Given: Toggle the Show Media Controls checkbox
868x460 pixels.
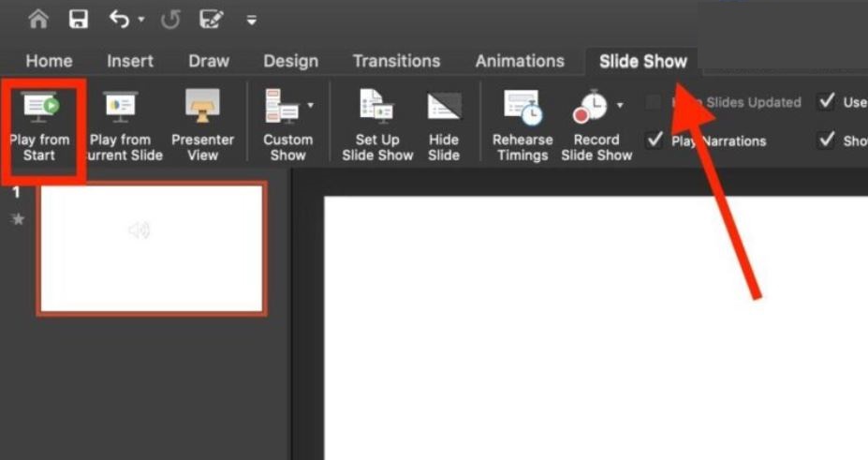Looking at the screenshot, I should pyautogui.click(x=826, y=140).
